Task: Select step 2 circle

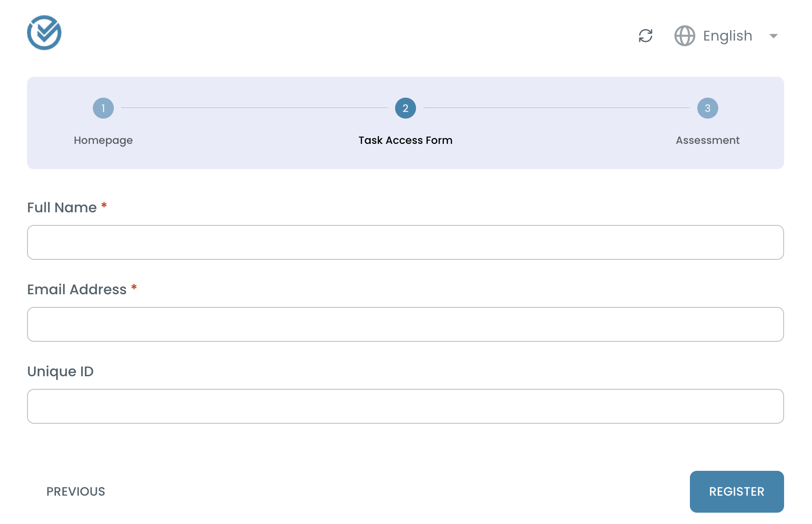Action: [x=406, y=108]
